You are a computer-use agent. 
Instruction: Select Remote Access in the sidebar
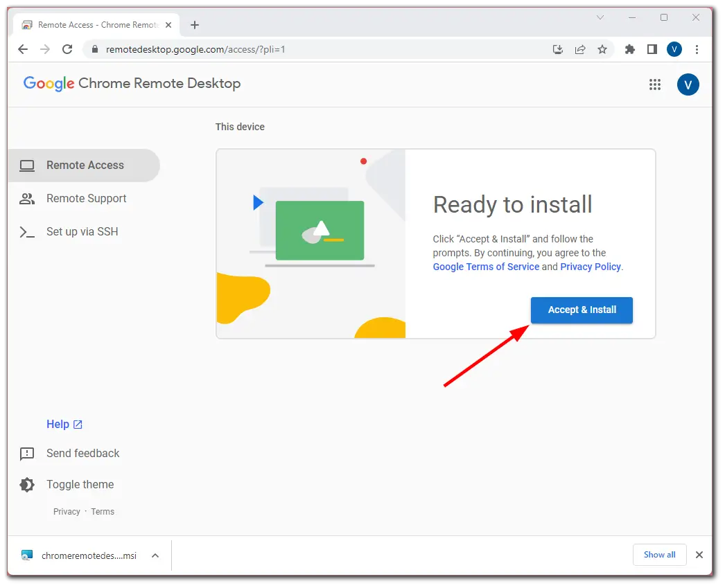coord(85,165)
